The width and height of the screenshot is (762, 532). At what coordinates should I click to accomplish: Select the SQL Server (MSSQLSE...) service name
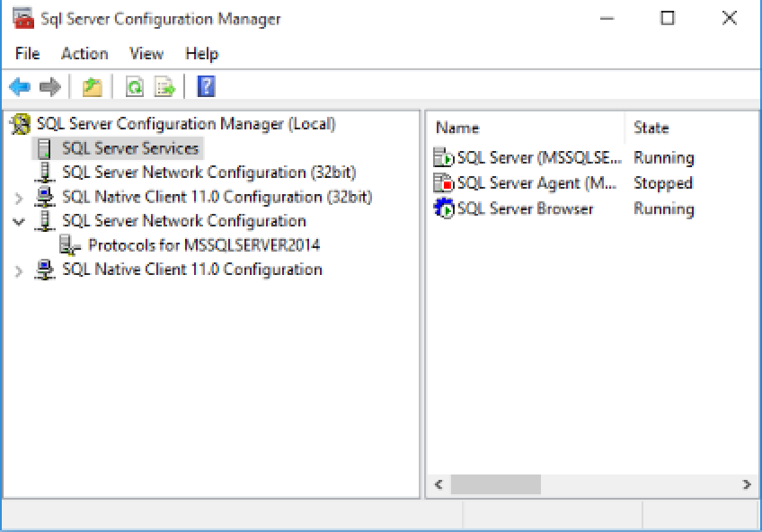pyautogui.click(x=539, y=158)
